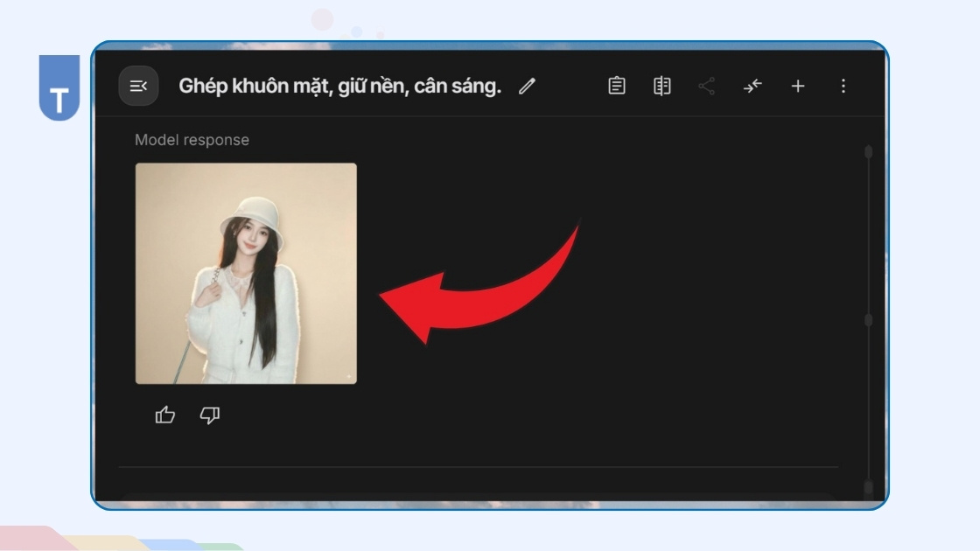Open the generated portrait thumbnail

pos(245,273)
